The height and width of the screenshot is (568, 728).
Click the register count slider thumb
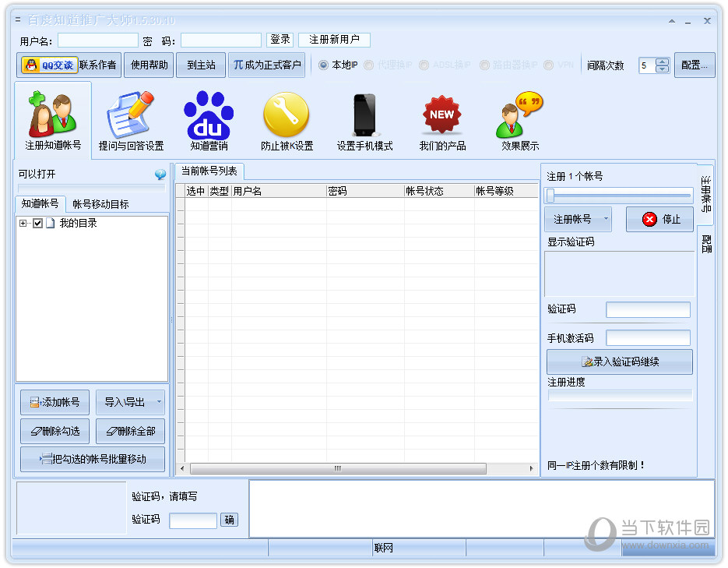coord(550,196)
